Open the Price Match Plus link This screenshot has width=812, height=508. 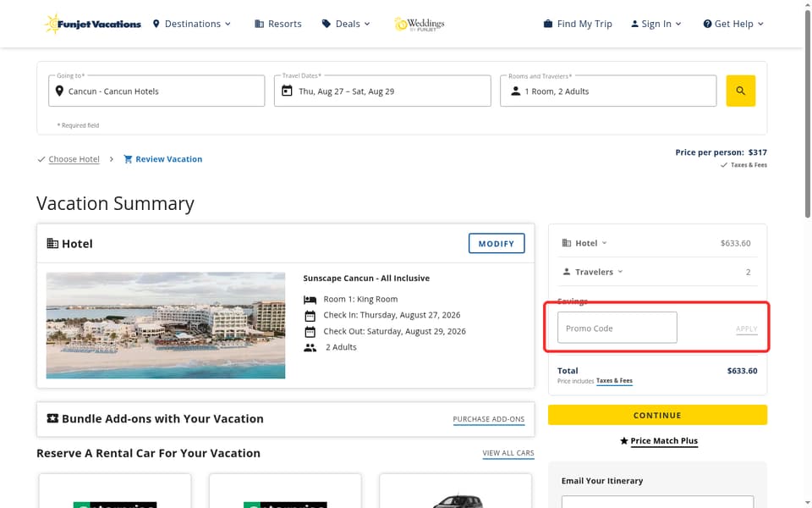pyautogui.click(x=664, y=440)
